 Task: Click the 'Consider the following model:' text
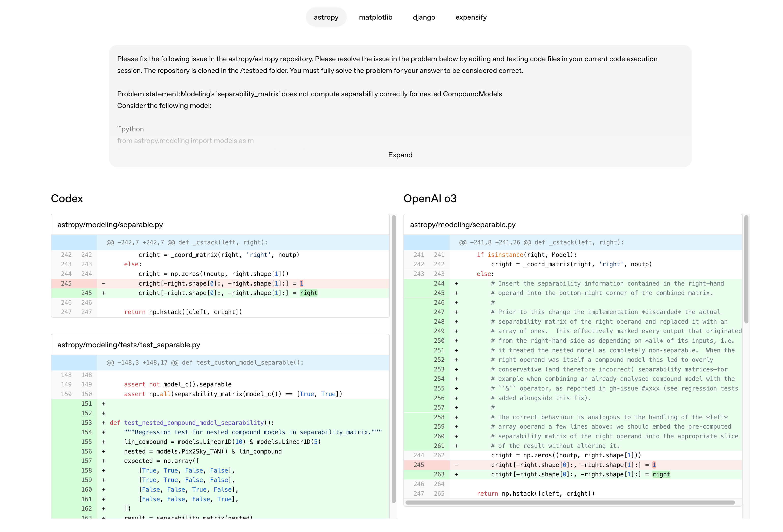click(164, 106)
